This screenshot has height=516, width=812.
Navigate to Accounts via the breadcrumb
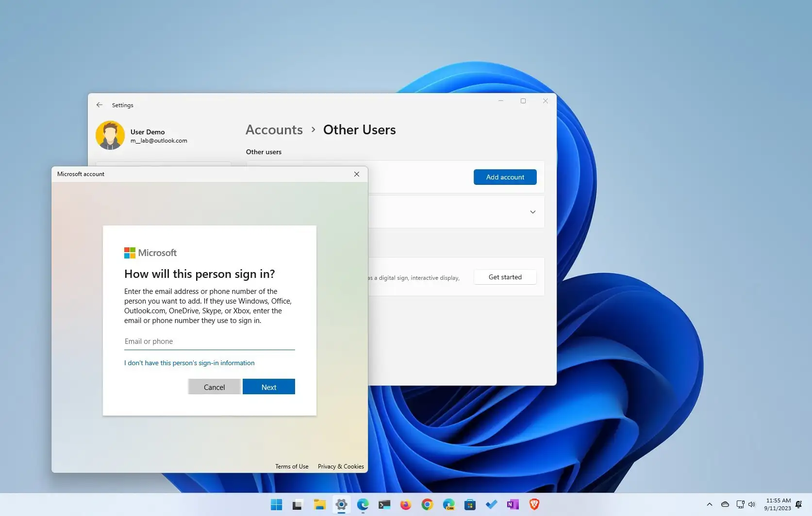(274, 129)
